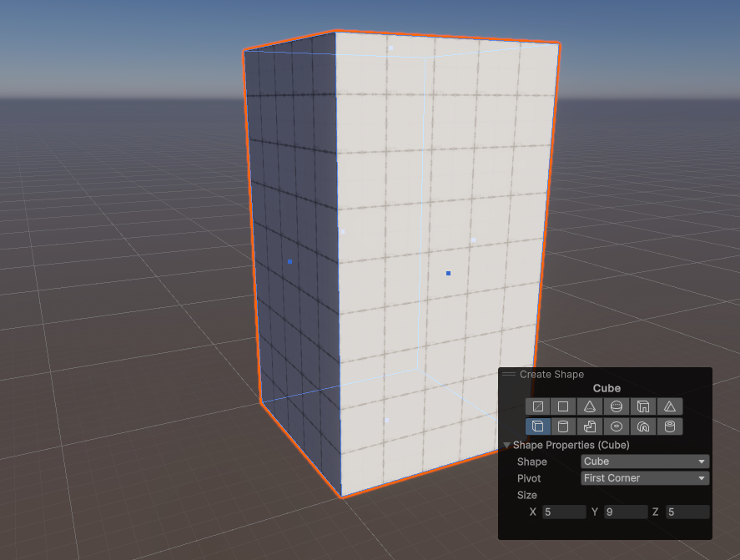Select the Torus shape icon

617,426
